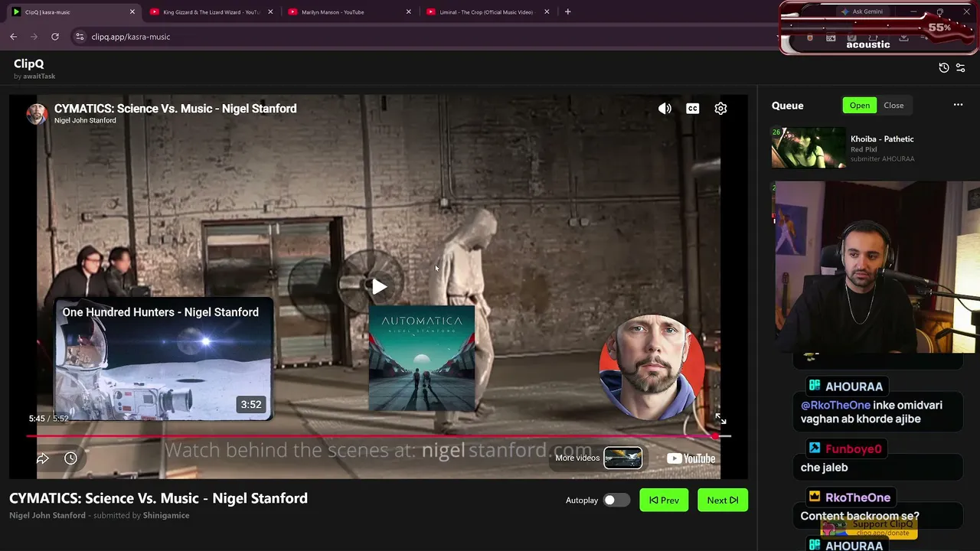Click the Nigel John Stanford name below the title
The width and height of the screenshot is (980, 551).
click(47, 516)
